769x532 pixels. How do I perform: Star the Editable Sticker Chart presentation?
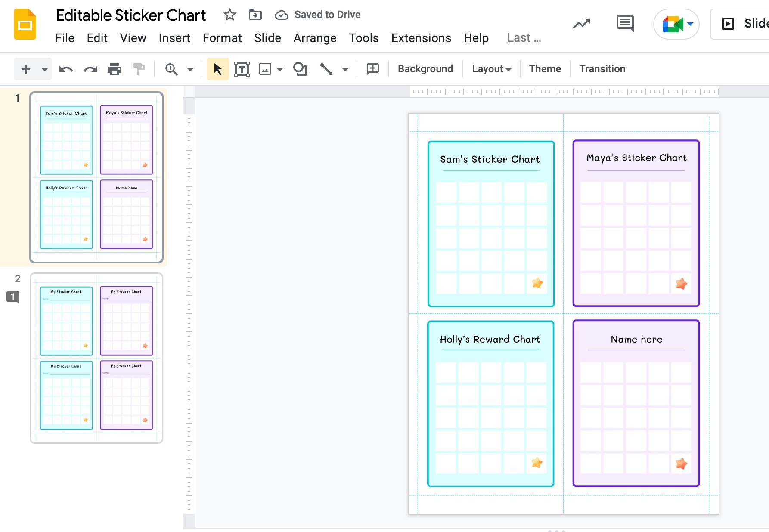click(x=229, y=15)
